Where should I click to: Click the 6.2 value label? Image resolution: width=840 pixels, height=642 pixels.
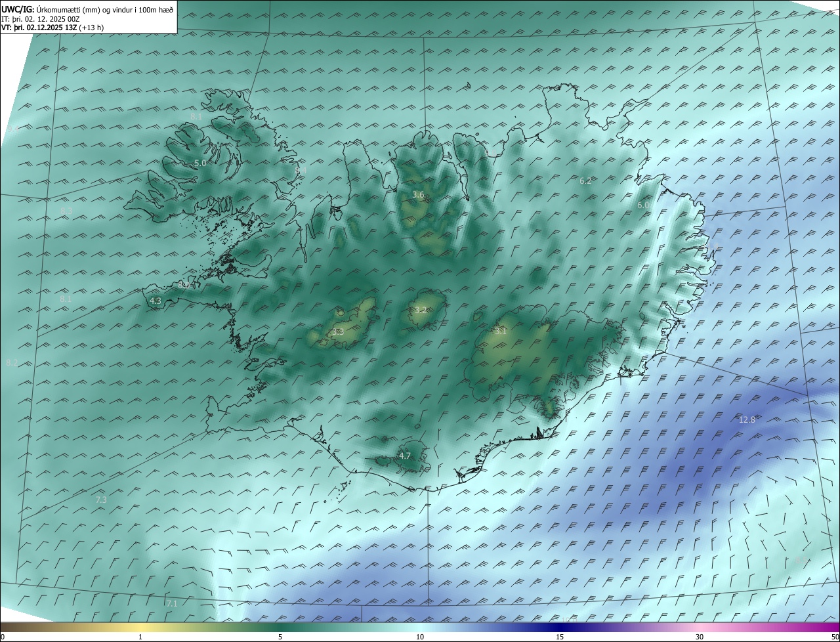585,181
